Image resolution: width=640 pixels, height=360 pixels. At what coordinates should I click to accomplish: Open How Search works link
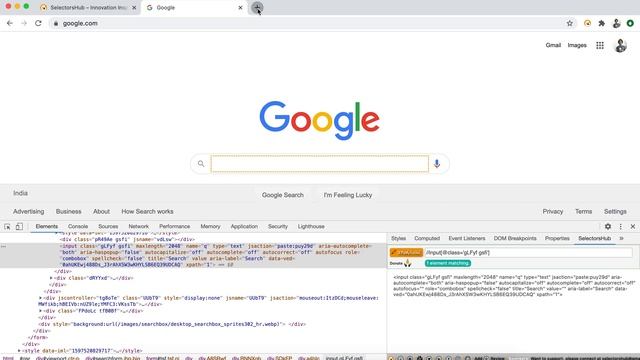pos(147,211)
